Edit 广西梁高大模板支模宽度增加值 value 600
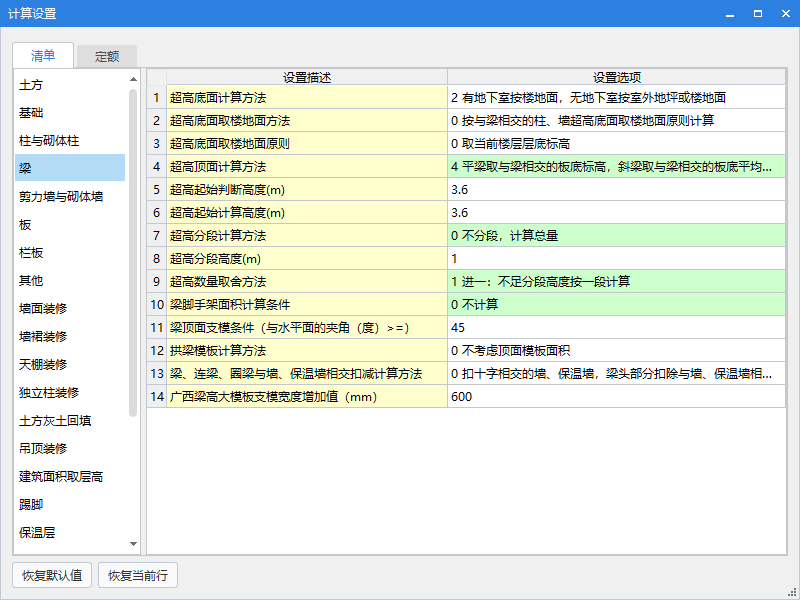 616,396
